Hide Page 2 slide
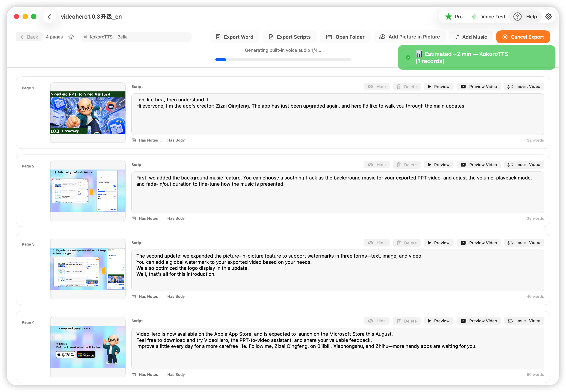566x392 pixels. click(377, 165)
